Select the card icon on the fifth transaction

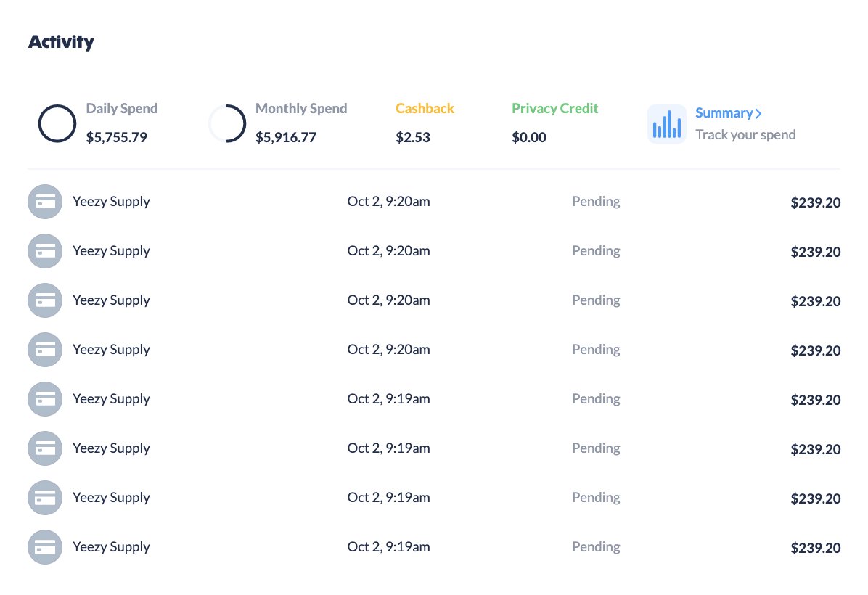coord(45,399)
